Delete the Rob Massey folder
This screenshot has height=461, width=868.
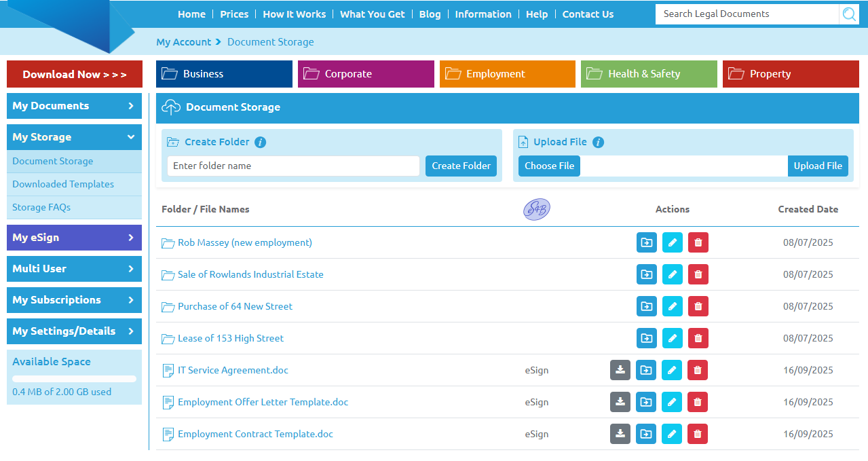(698, 242)
